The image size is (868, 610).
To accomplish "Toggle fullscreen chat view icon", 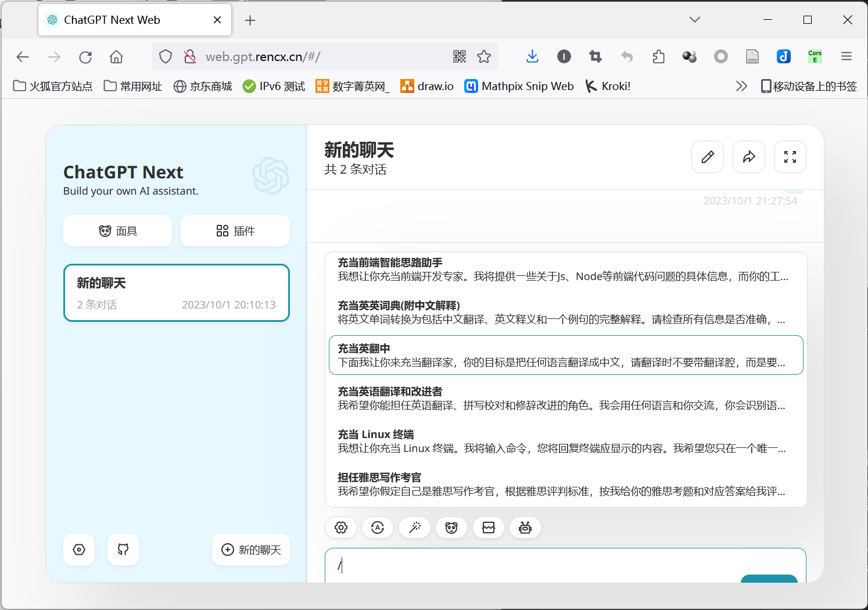I will pyautogui.click(x=790, y=157).
